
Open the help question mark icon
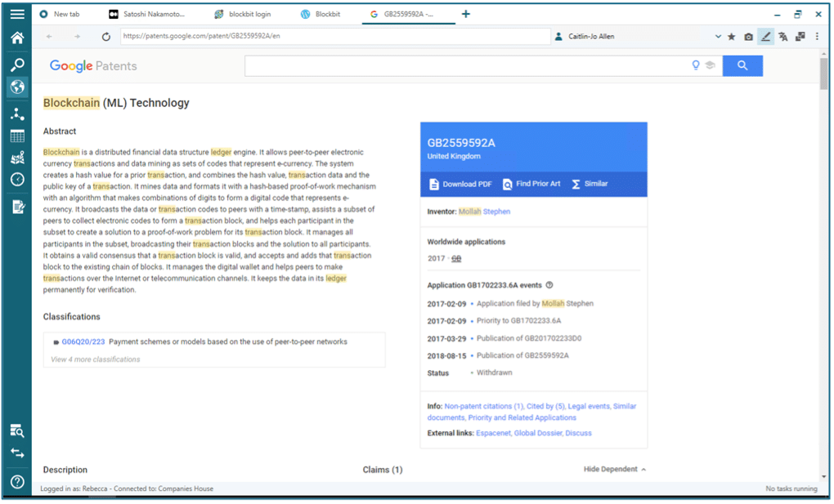click(17, 482)
